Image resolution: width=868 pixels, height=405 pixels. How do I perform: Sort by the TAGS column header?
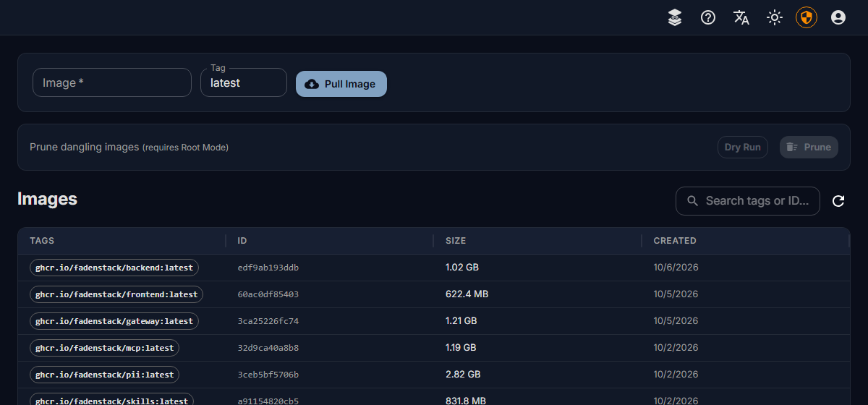pos(42,241)
